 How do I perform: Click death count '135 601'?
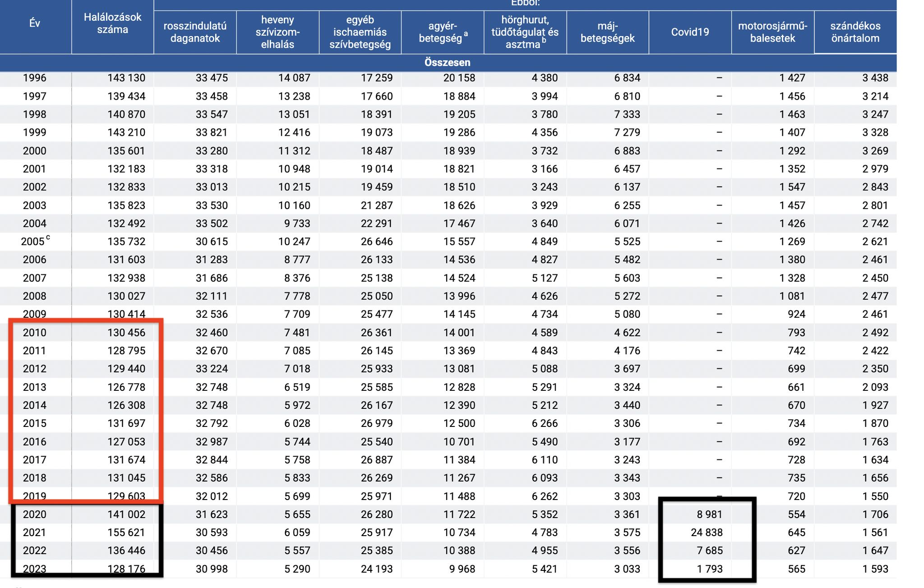(126, 151)
